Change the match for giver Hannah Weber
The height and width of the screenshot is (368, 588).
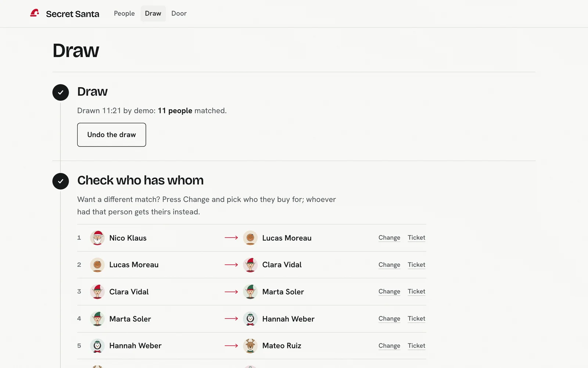[389, 346]
